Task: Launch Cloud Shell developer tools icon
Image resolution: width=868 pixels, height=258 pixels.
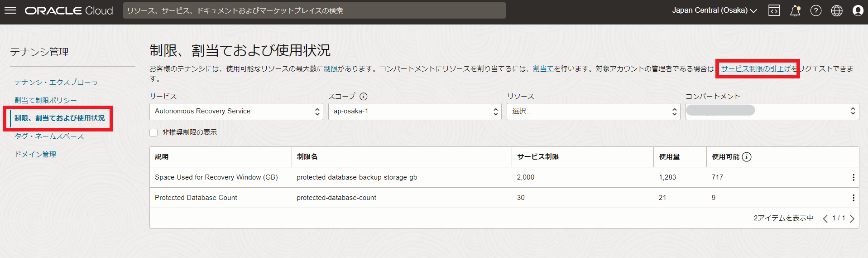Action: (774, 10)
